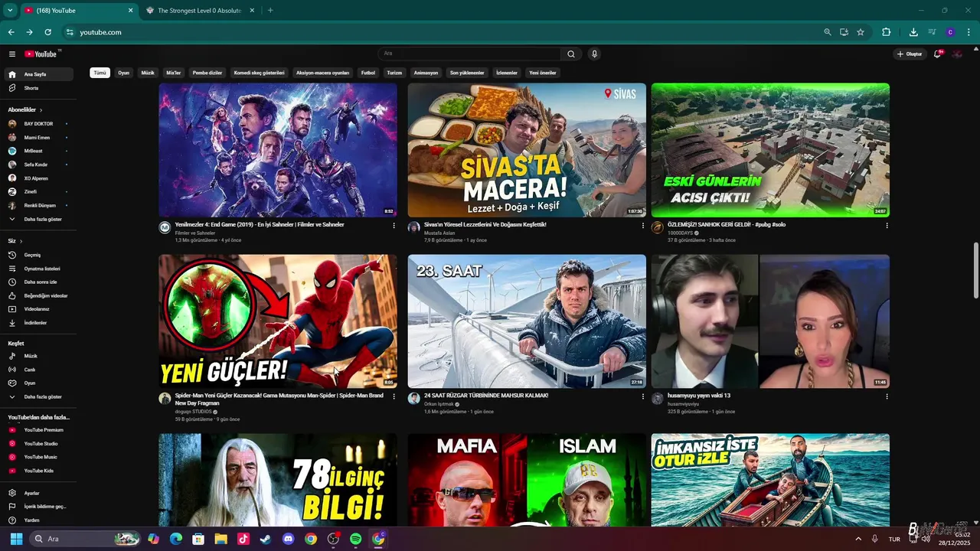This screenshot has width=980, height=551.
Task: Open the PUBG Sanhok video thumbnail
Action: [770, 150]
